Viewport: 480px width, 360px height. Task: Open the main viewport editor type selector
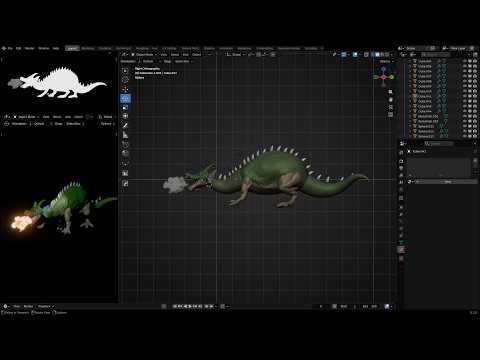tap(124, 54)
